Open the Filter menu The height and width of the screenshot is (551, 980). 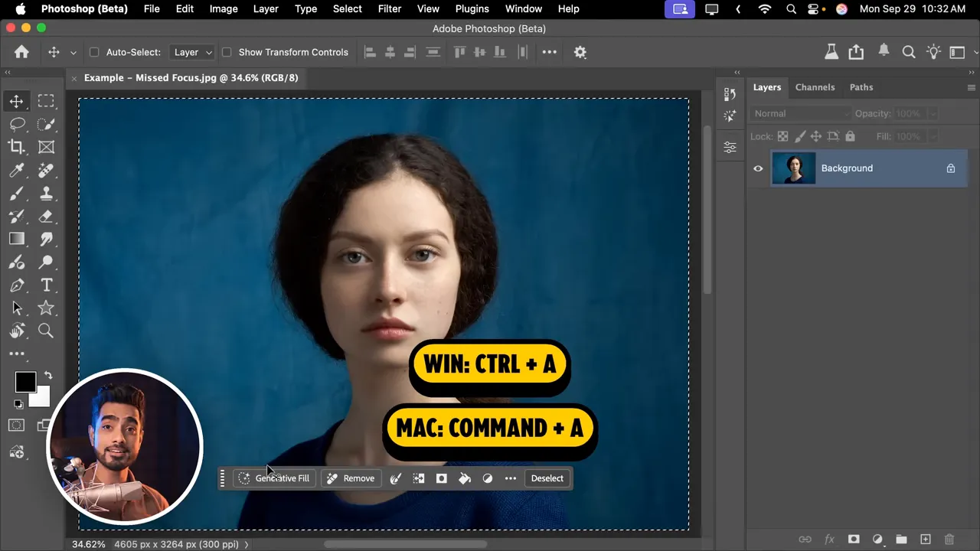[x=390, y=8]
